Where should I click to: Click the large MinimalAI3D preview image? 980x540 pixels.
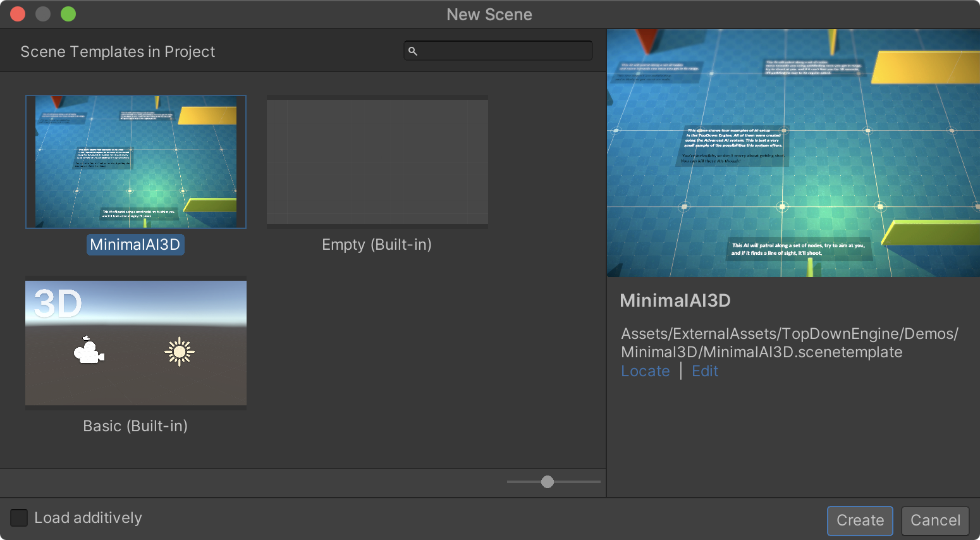[x=793, y=153]
